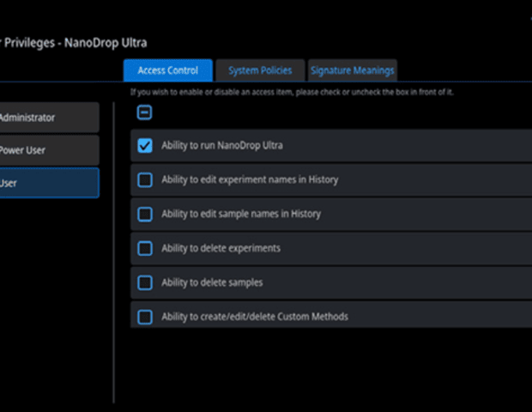Open the System Policies tab
Viewport: 532px width, 412px height.
260,70
